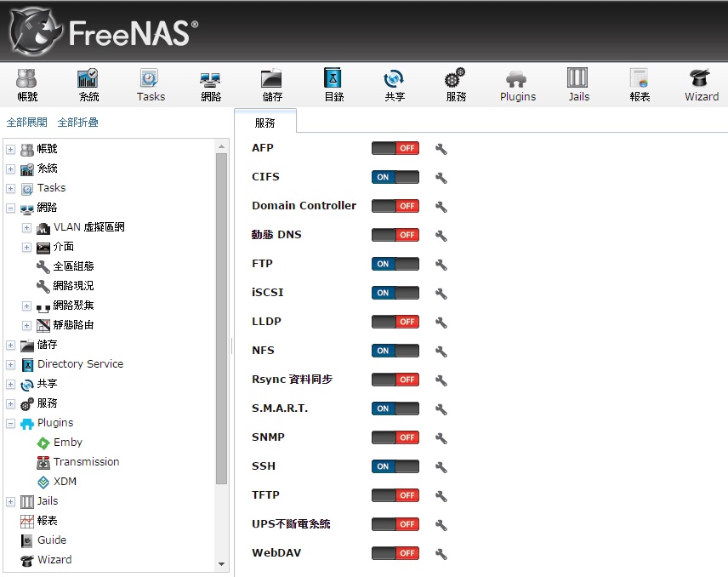Open Domain Controller wrench settings
The width and height of the screenshot is (728, 577).
pos(441,207)
